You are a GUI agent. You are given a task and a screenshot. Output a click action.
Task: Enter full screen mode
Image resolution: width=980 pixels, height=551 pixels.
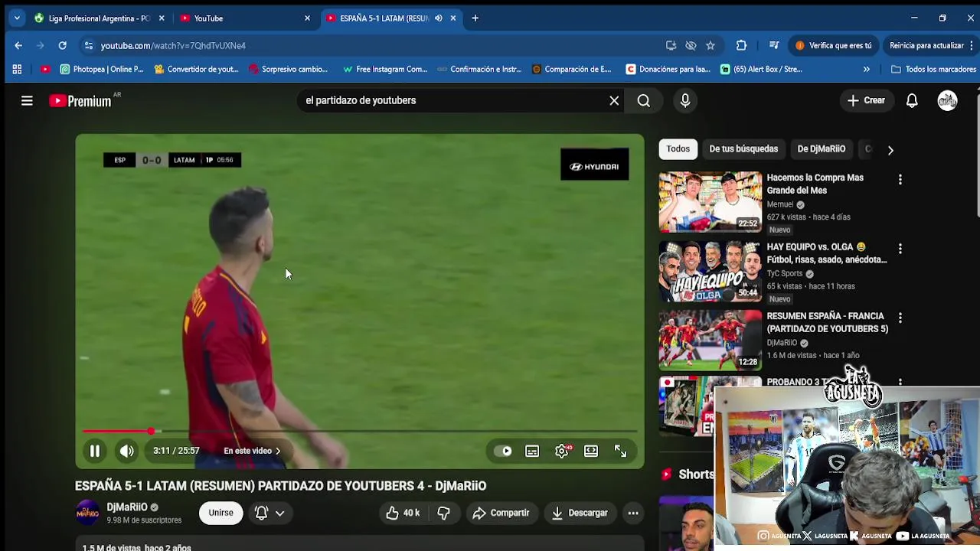pyautogui.click(x=621, y=451)
